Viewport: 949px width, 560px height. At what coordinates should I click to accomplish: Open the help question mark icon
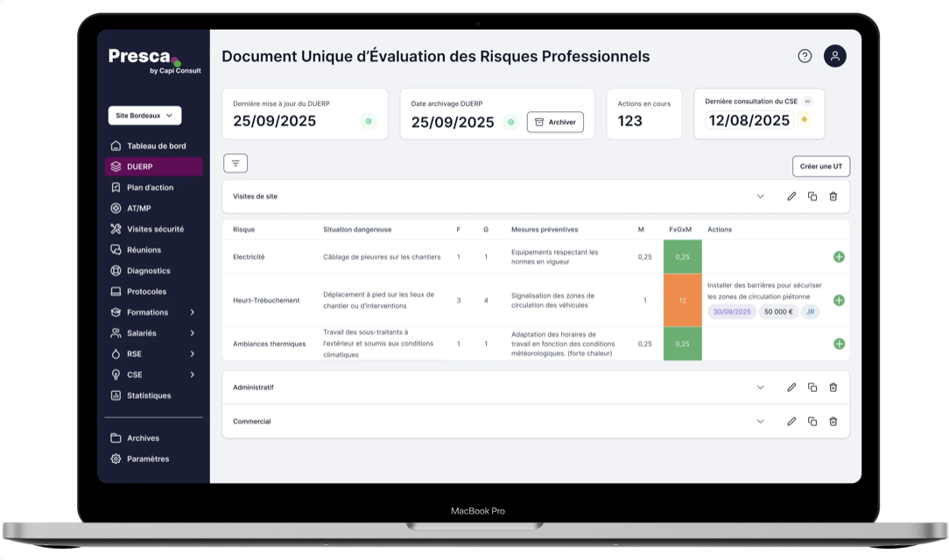click(805, 56)
